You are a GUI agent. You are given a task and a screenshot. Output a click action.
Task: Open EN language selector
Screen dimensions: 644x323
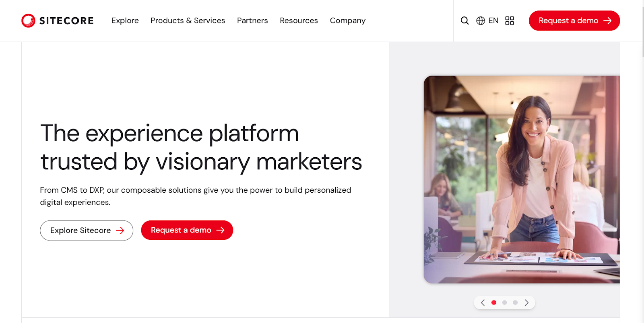point(493,21)
